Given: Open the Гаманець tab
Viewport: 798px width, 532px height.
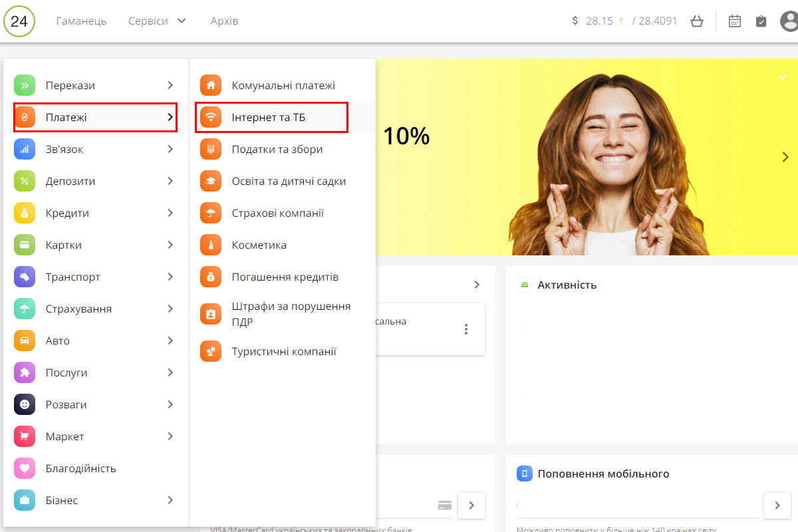Looking at the screenshot, I should tap(81, 21).
